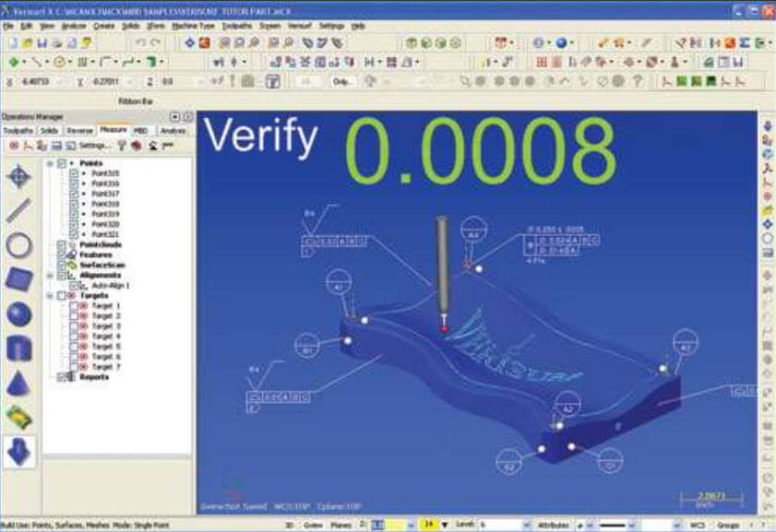
Task: Select the line feature tool in left palette
Action: (x=18, y=210)
